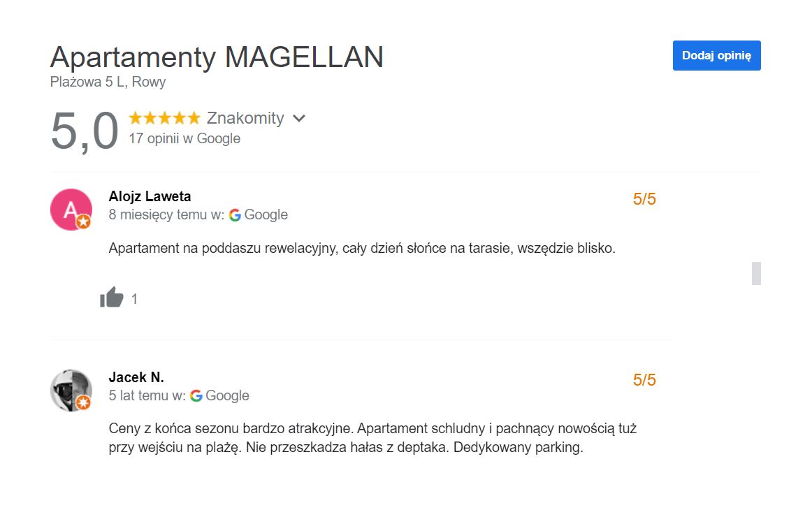Click the 5/5 score on Alojz Laweta's review
The height and width of the screenshot is (510, 812).
(x=644, y=199)
